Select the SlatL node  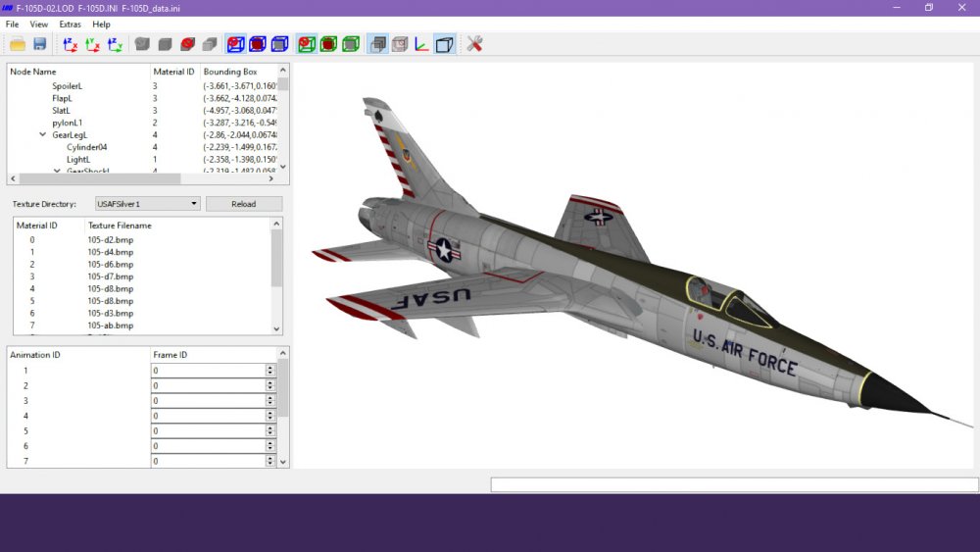click(x=61, y=110)
